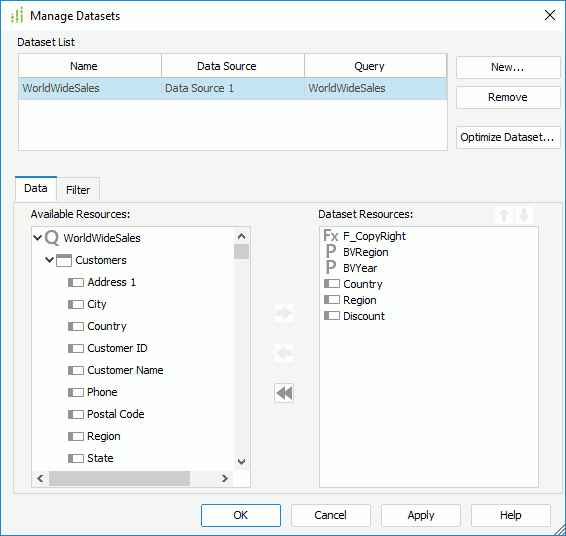The image size is (566, 536).
Task: Select the WorldWideSales dataset name cell
Action: 90,88
